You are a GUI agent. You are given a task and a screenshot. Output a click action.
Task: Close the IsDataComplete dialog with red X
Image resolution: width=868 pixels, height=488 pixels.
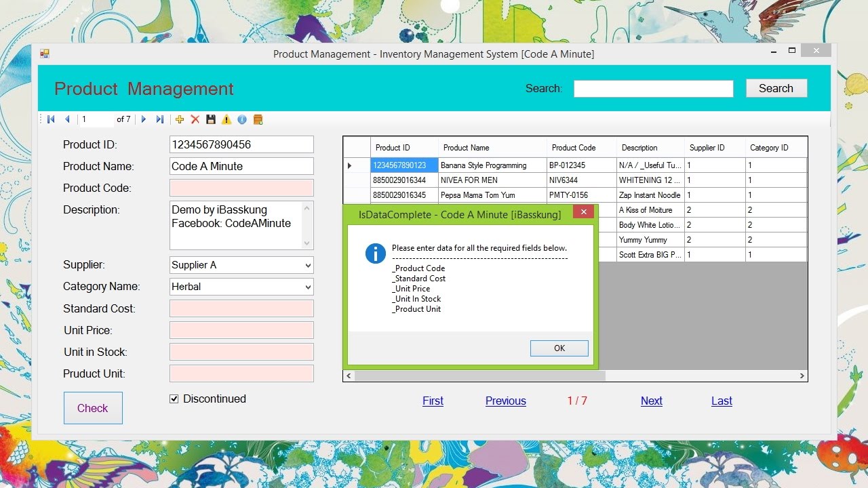click(583, 212)
